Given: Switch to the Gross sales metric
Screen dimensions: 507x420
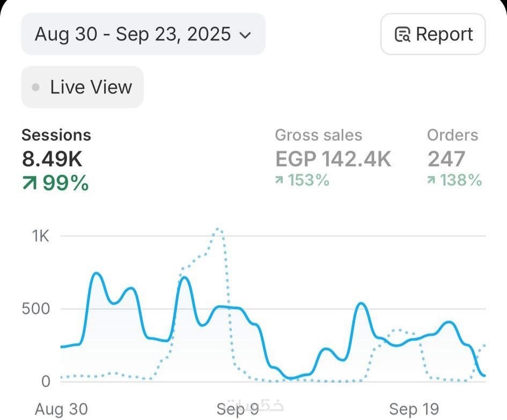Looking at the screenshot, I should point(319,135).
